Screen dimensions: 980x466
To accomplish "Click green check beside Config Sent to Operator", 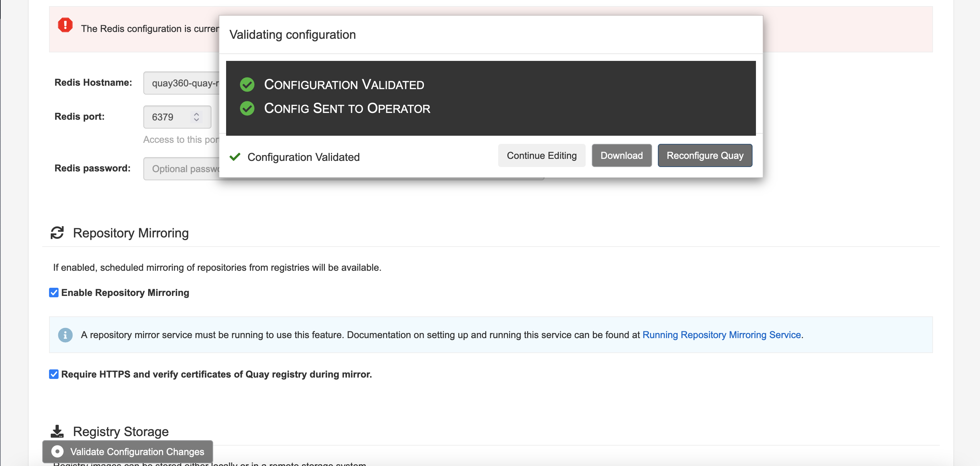I will point(247,109).
